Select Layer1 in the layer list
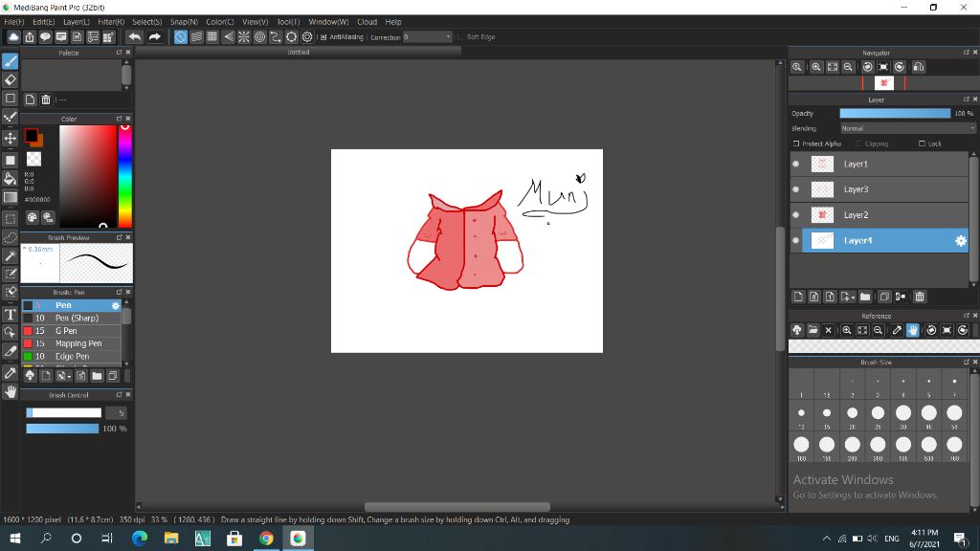The image size is (980, 551). 879,164
